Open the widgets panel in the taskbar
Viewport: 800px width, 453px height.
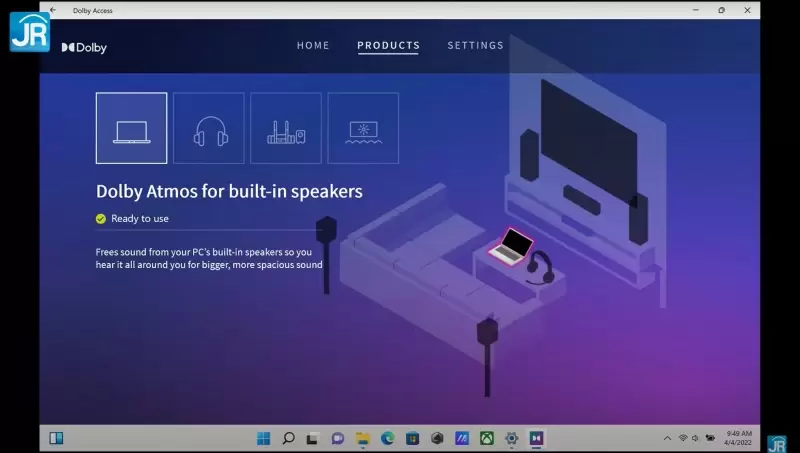pos(56,438)
